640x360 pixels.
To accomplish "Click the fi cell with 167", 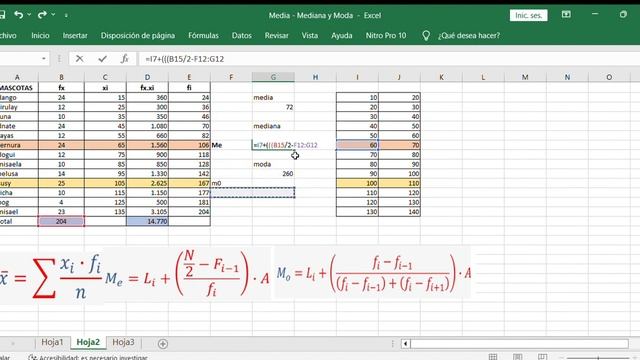I will 189,183.
